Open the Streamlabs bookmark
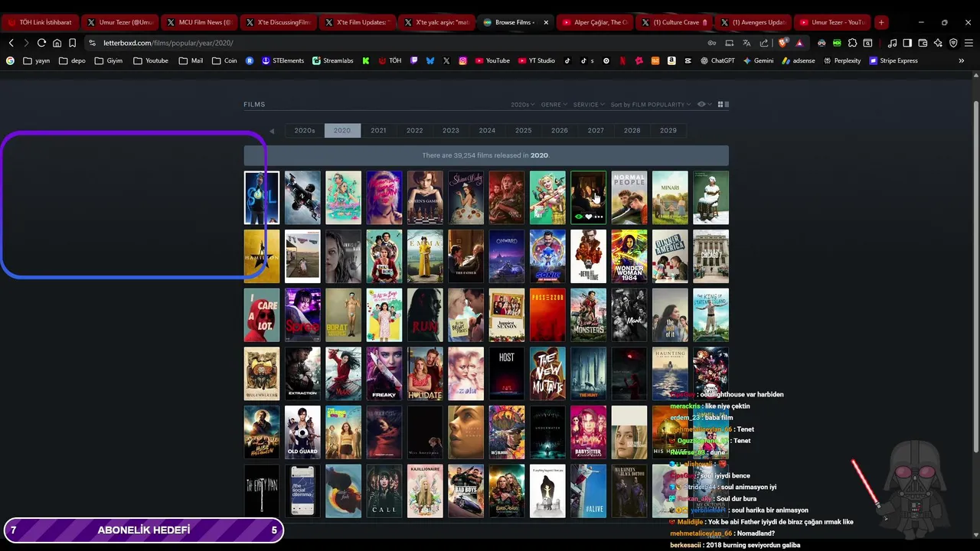Viewport: 980px width, 551px height. pyautogui.click(x=333, y=60)
